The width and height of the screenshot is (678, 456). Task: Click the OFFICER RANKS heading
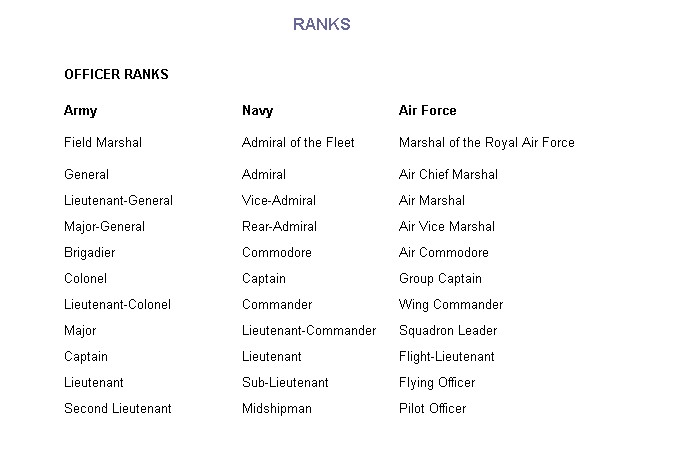coord(116,75)
